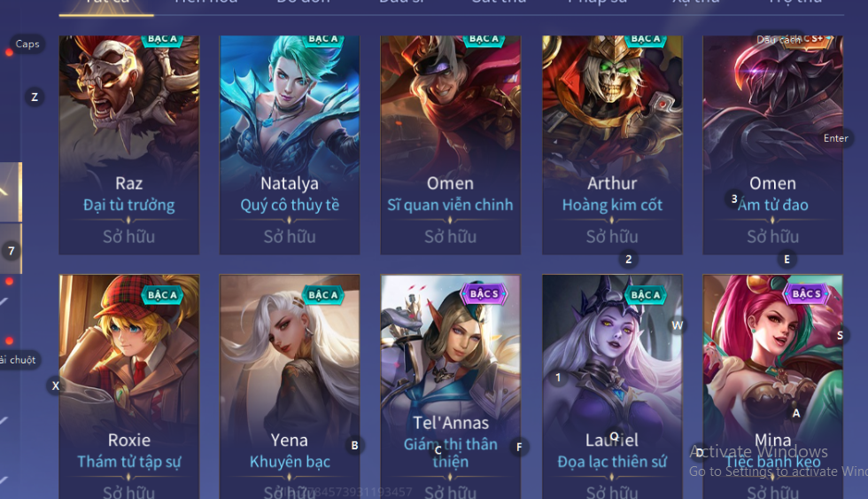The width and height of the screenshot is (868, 499).
Task: Select Arthur Hoàng kim cốt skin card
Action: click(612, 145)
